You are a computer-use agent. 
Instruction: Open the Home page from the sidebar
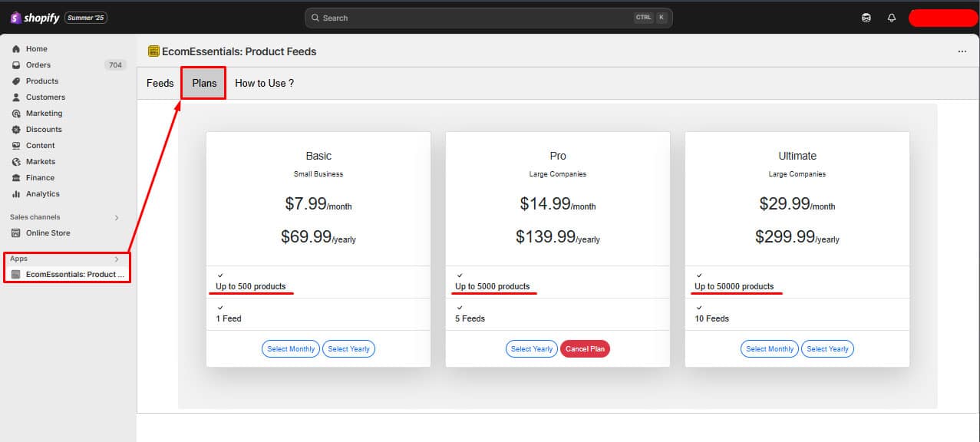point(16,48)
